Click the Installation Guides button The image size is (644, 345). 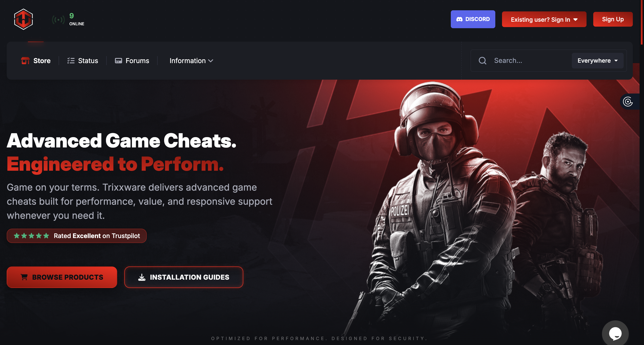pos(184,277)
